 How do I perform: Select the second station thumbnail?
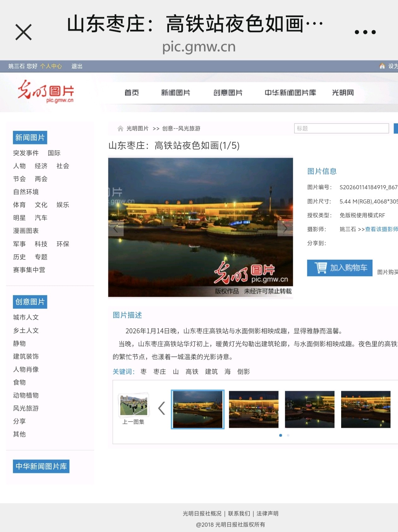(254, 409)
